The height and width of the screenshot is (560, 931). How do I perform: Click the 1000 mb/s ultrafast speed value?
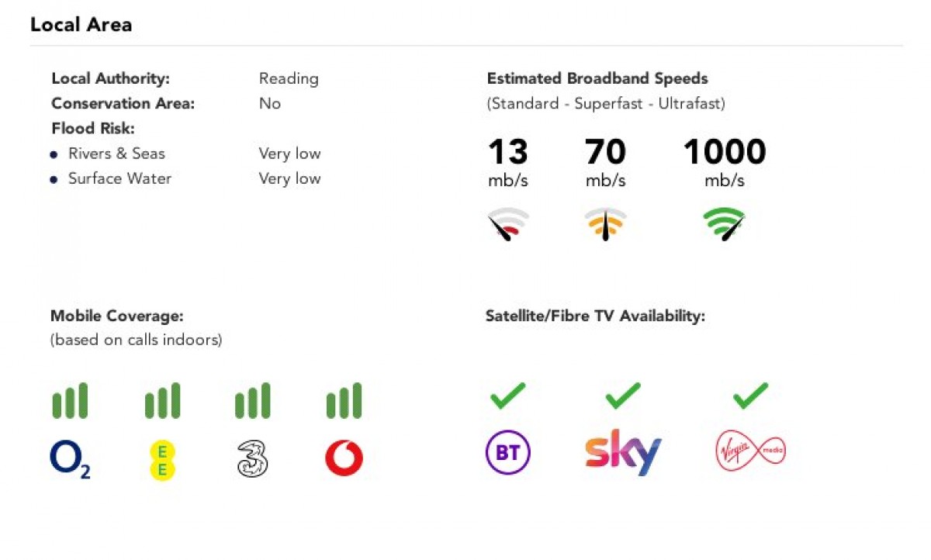coord(725,152)
